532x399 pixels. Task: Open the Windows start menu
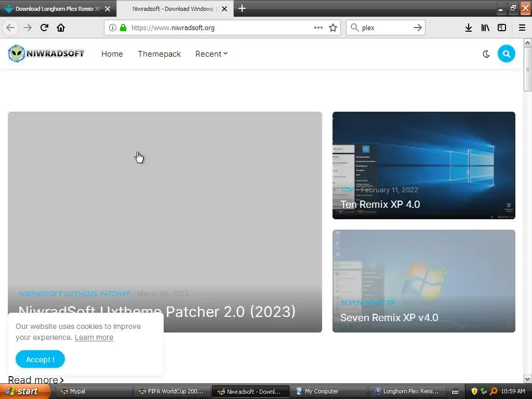coord(25,391)
